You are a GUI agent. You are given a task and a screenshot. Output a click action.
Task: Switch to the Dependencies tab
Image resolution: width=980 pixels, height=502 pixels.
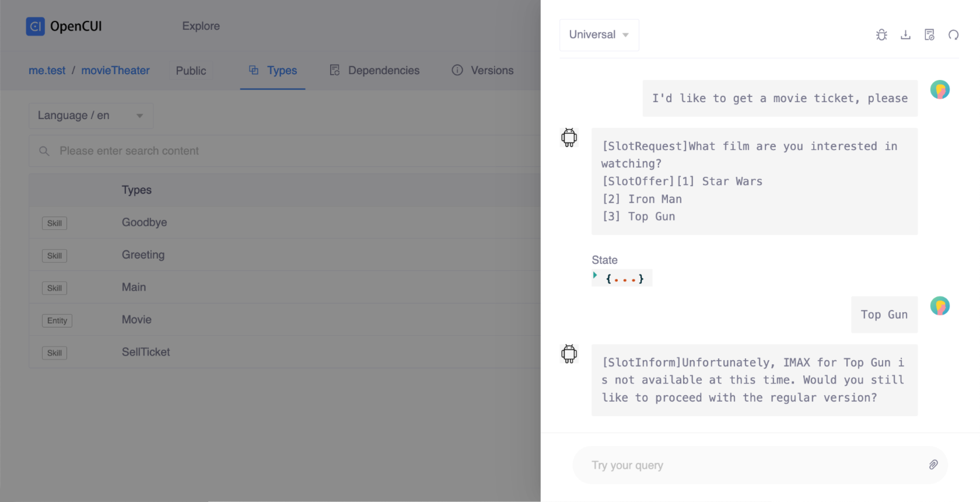tap(383, 70)
